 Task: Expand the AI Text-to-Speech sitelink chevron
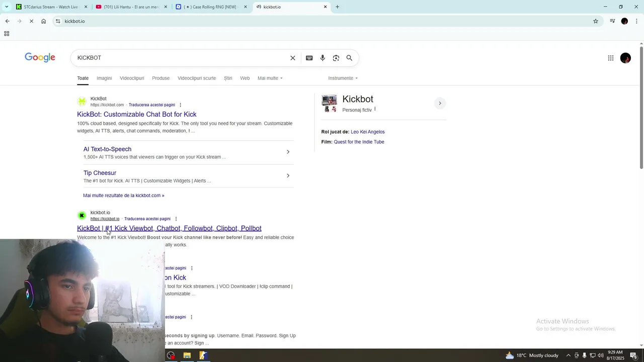point(288,152)
